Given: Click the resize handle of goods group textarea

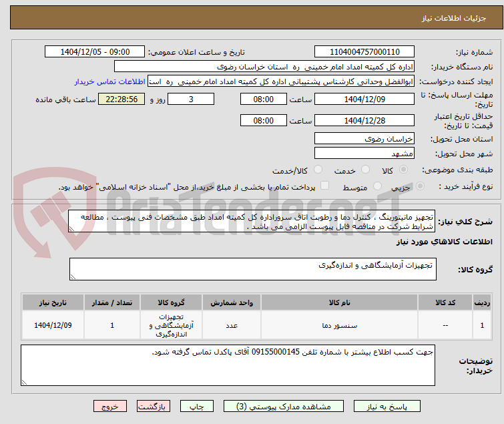Looking at the screenshot, I should (x=73, y=277).
